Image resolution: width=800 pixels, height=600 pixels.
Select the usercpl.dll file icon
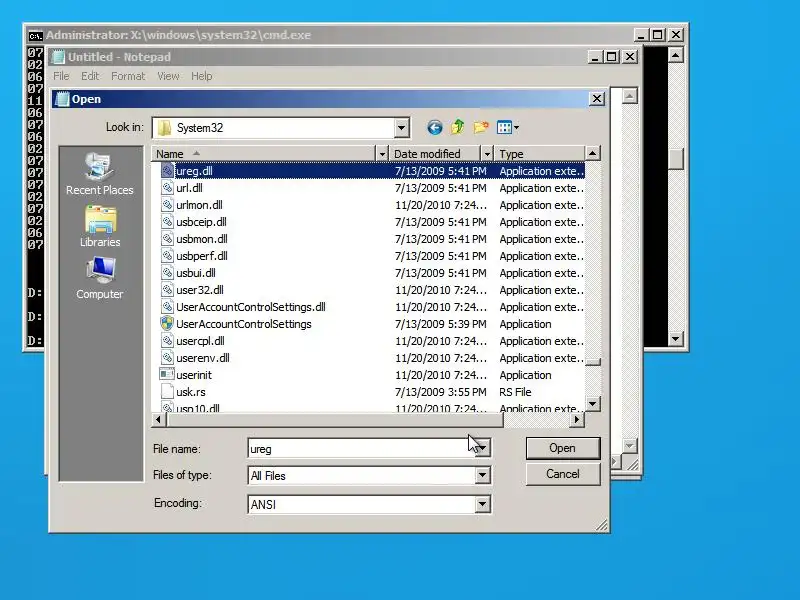click(167, 341)
